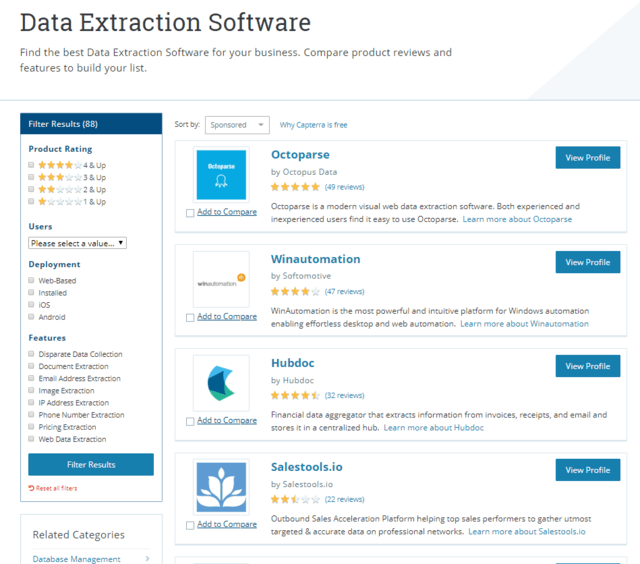
Task: Toggle IP Address Extraction filter
Action: click(x=31, y=402)
